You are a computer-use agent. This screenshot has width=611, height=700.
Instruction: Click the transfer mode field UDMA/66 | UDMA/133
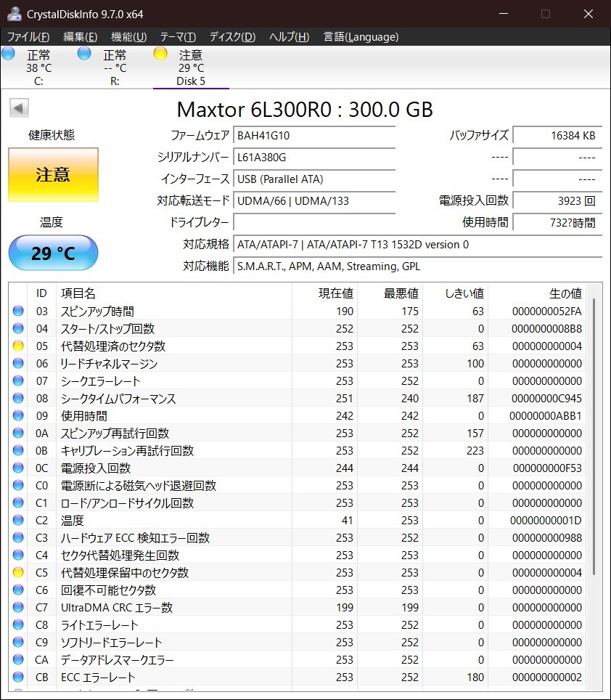coord(314,201)
